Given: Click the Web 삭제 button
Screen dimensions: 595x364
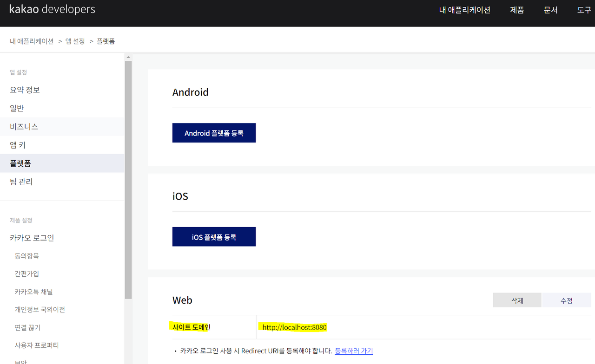Looking at the screenshot, I should pos(517,300).
